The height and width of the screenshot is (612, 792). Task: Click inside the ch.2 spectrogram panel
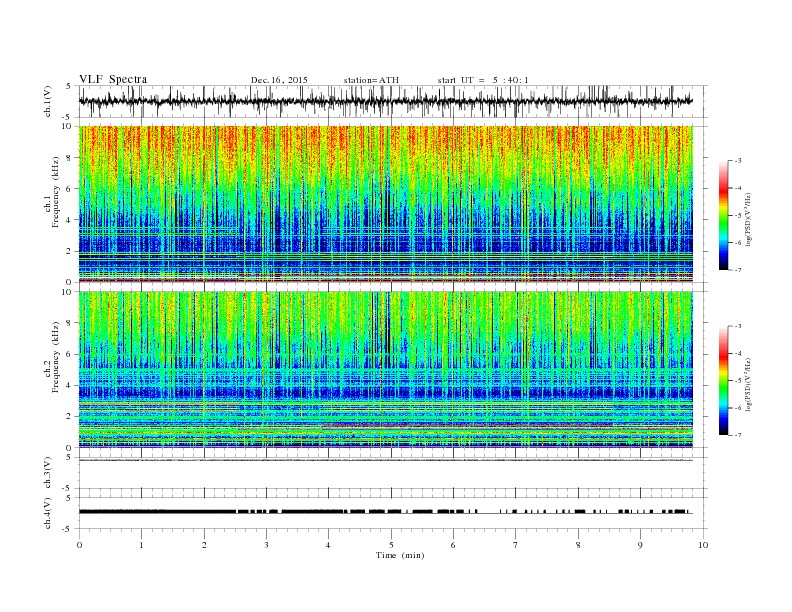386,369
